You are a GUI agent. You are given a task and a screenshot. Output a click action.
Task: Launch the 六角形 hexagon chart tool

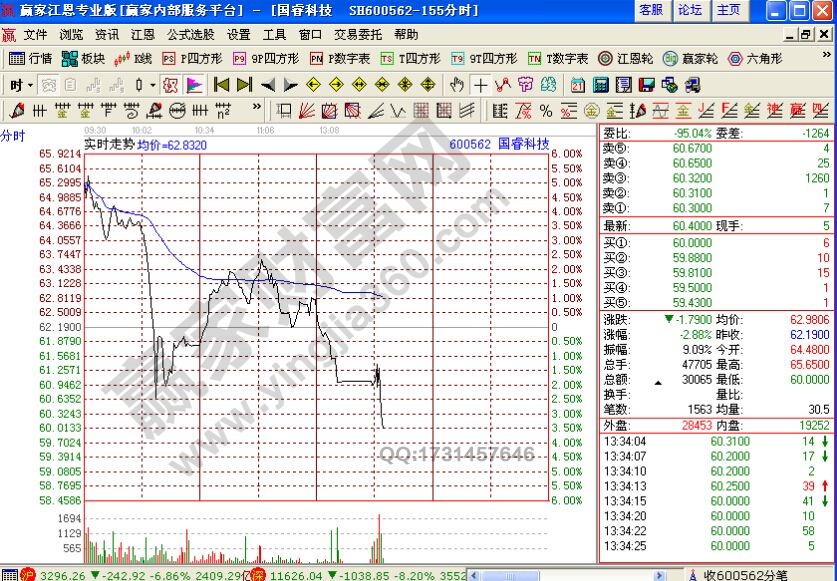pos(755,58)
